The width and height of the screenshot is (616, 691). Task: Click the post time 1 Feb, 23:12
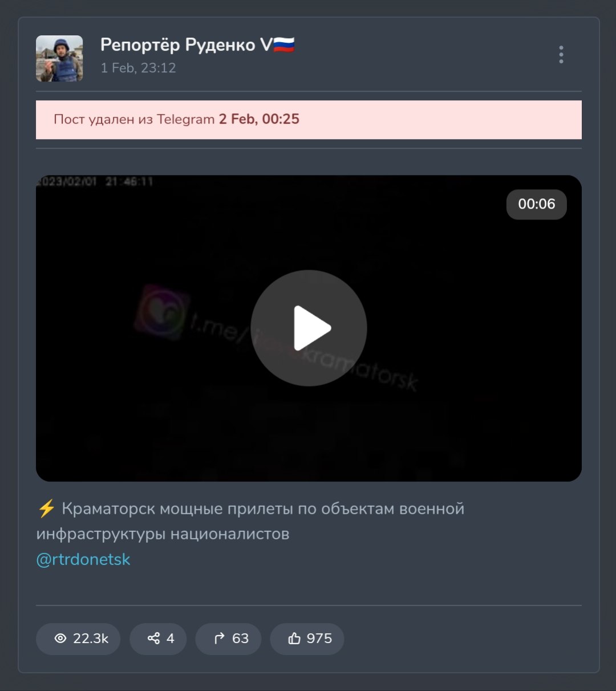138,68
